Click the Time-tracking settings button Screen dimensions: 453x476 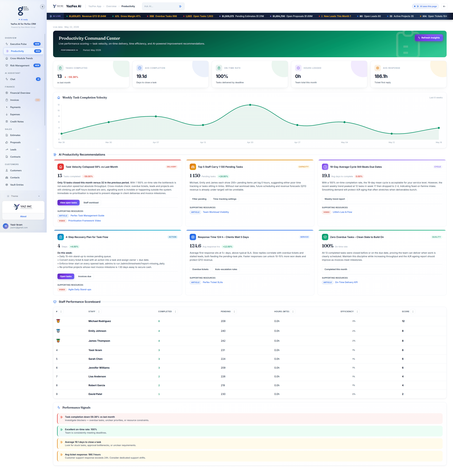click(x=225, y=199)
